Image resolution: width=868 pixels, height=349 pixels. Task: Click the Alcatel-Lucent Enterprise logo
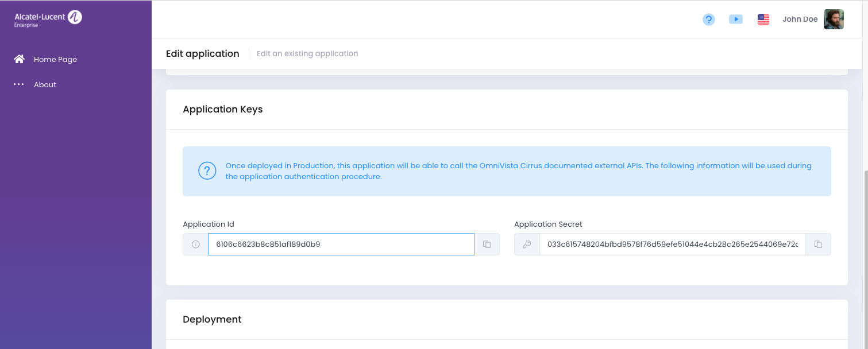pyautogui.click(x=48, y=19)
